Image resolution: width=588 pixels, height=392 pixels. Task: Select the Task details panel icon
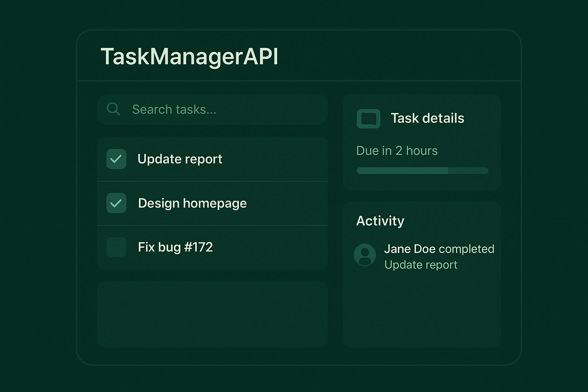(x=368, y=119)
